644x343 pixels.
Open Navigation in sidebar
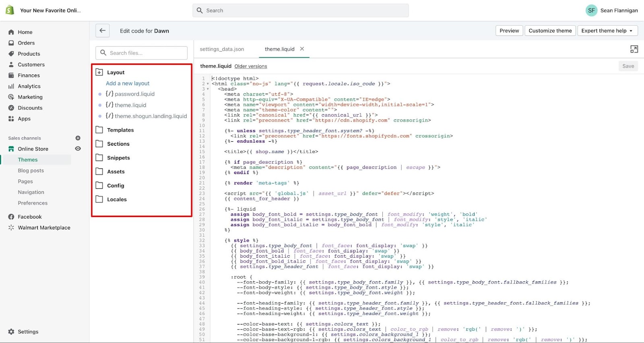tap(31, 192)
